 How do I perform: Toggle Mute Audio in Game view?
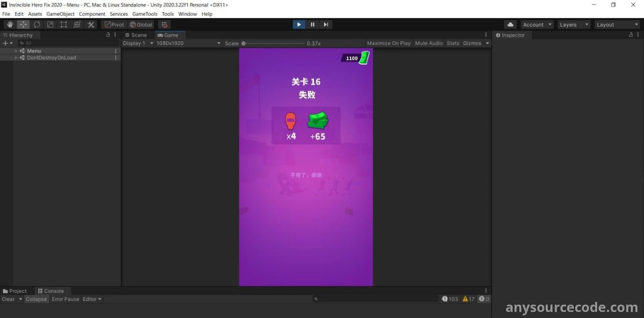click(429, 43)
